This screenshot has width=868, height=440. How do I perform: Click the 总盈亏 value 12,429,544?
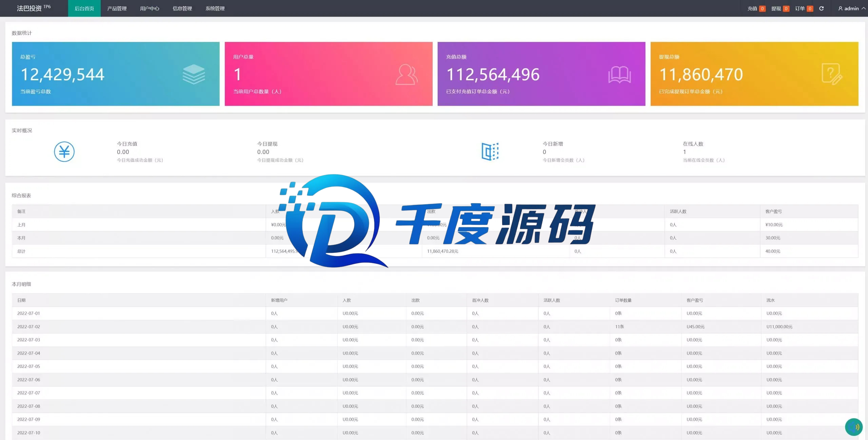coord(62,75)
